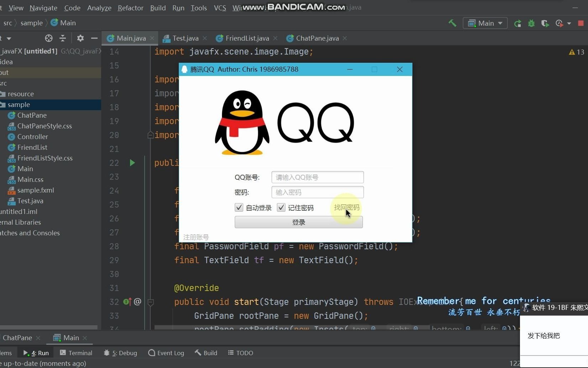
Task: Close the FriendList.java editor tab
Action: point(275,38)
